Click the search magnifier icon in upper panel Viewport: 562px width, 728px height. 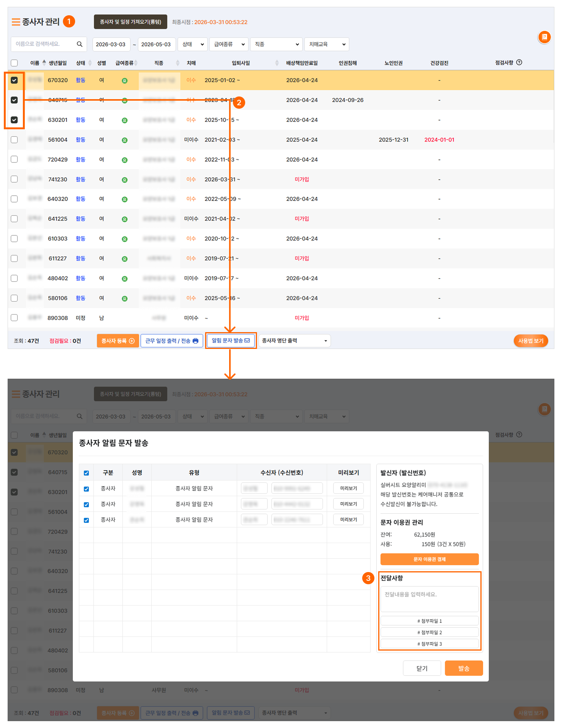click(79, 44)
